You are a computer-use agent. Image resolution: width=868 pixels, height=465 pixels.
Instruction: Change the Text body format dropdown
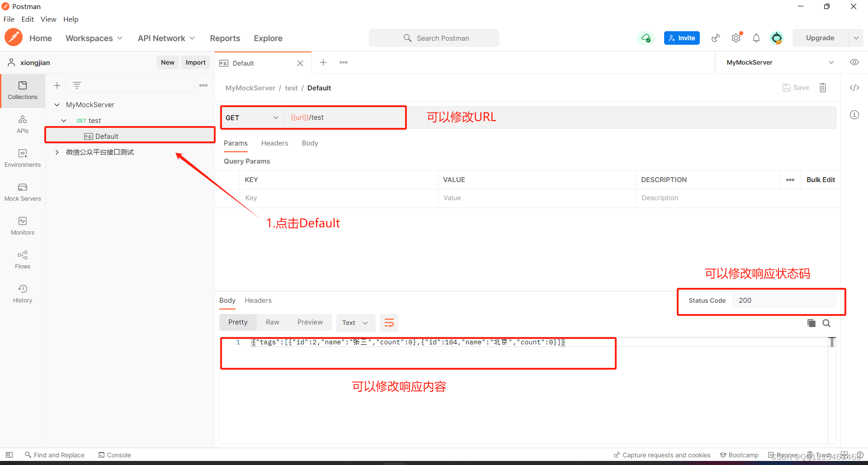(x=355, y=323)
